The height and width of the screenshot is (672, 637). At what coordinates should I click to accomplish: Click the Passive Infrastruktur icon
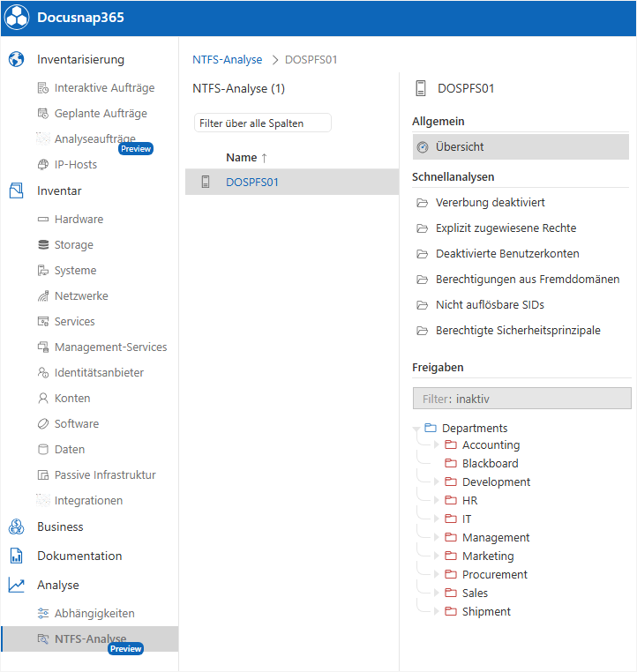(43, 474)
